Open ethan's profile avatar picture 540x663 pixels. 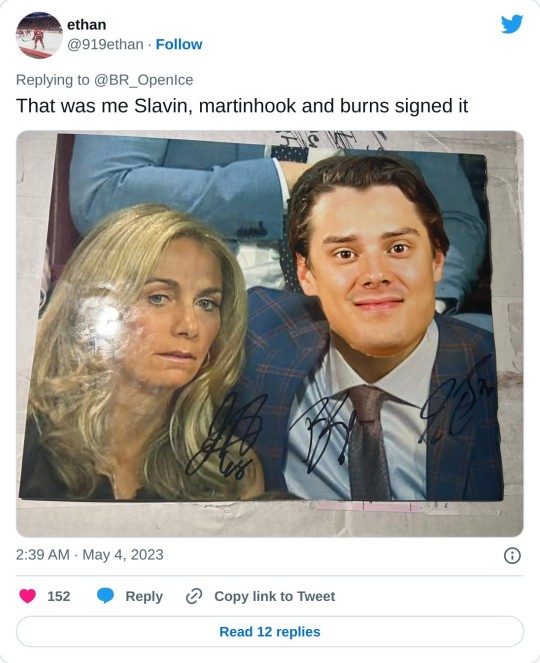coord(39,35)
